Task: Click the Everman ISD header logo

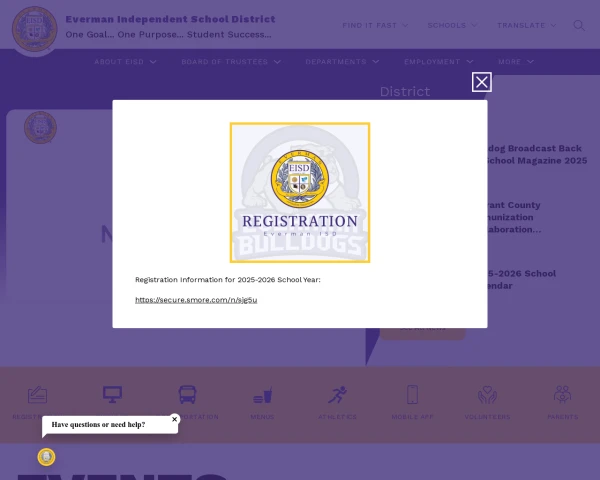Action: click(x=34, y=29)
